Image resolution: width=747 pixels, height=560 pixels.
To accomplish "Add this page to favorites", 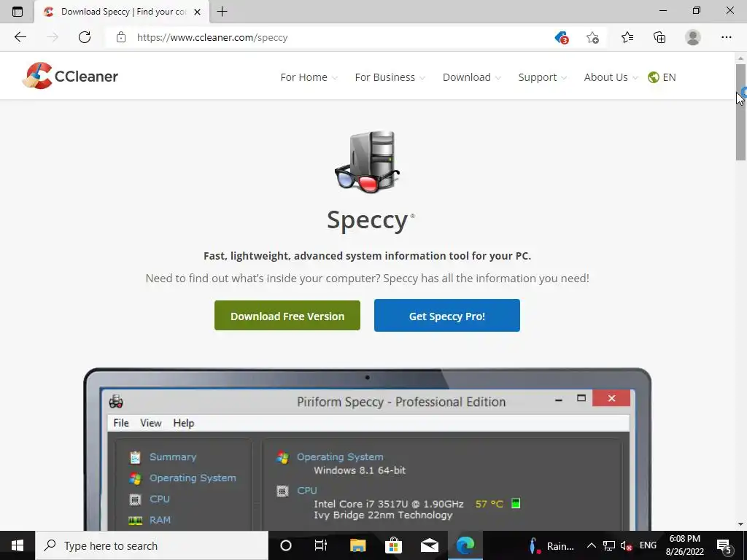I will [x=592, y=37].
